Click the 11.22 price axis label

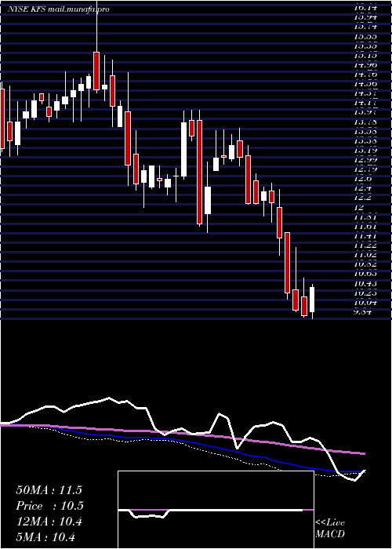(366, 245)
